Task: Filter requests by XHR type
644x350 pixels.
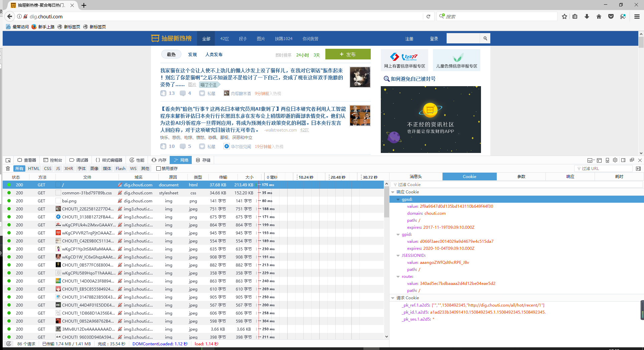Action: coord(69,169)
